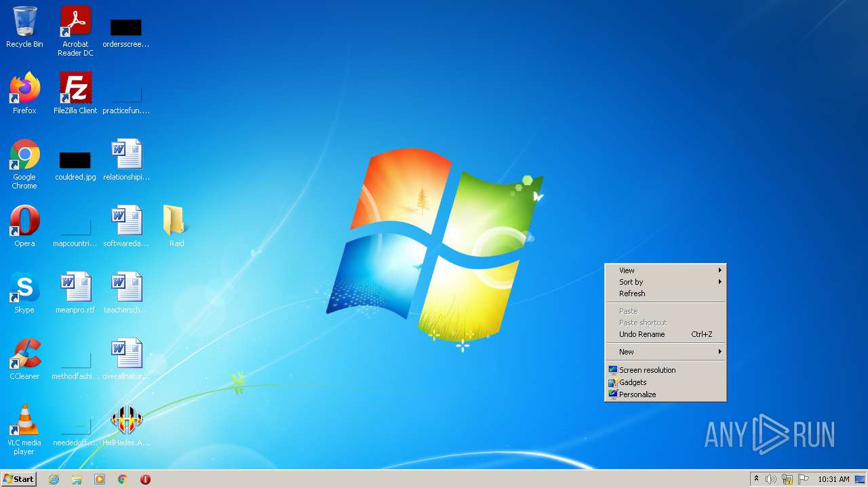Select the overallnatur Word document
The height and width of the screenshot is (488, 868).
click(x=126, y=359)
